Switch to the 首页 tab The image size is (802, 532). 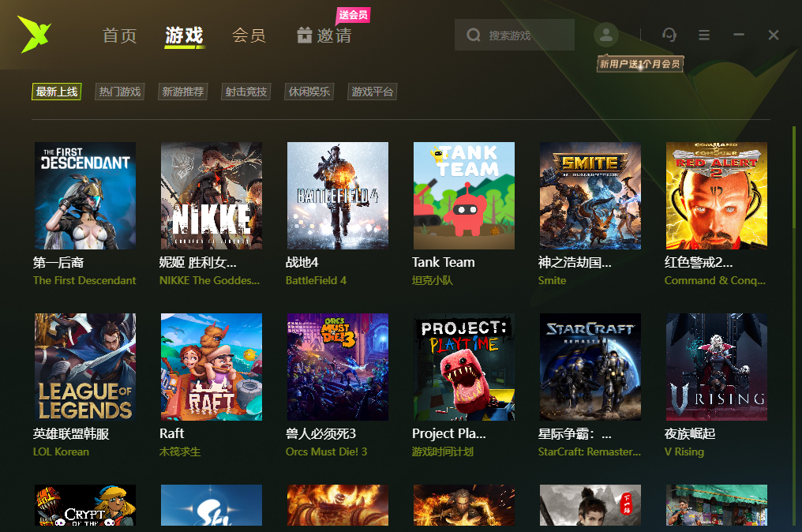pyautogui.click(x=119, y=36)
